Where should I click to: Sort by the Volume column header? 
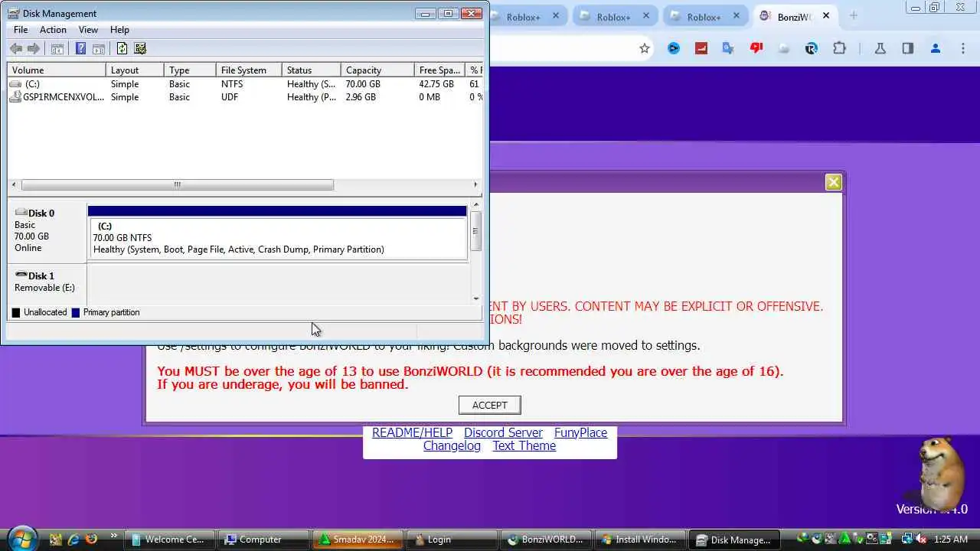pyautogui.click(x=57, y=70)
